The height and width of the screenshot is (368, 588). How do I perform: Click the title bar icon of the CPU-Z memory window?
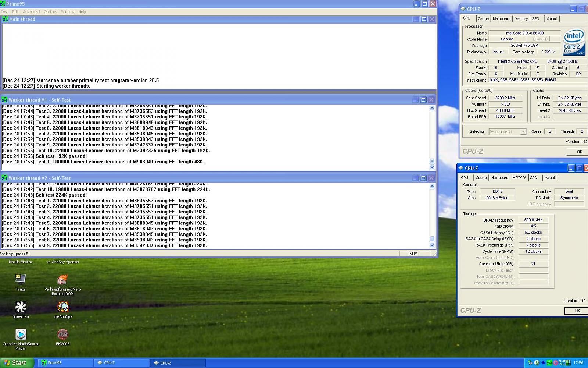click(461, 168)
